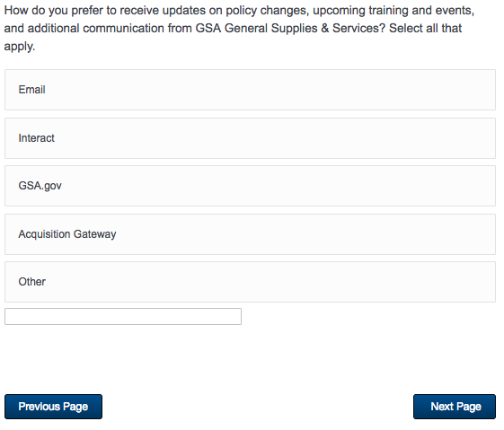
Task: Enable Acquisition Gateway for receiving updates
Action: coord(250,234)
